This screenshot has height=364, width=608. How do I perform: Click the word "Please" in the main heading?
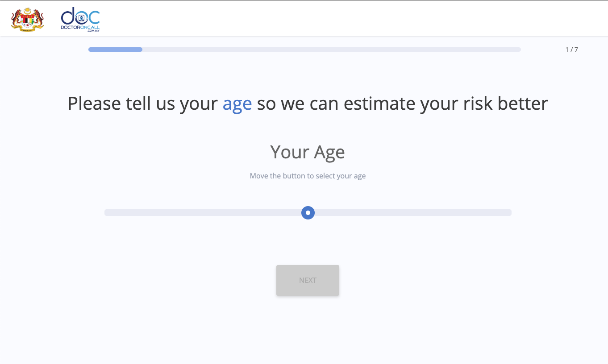[94, 104]
